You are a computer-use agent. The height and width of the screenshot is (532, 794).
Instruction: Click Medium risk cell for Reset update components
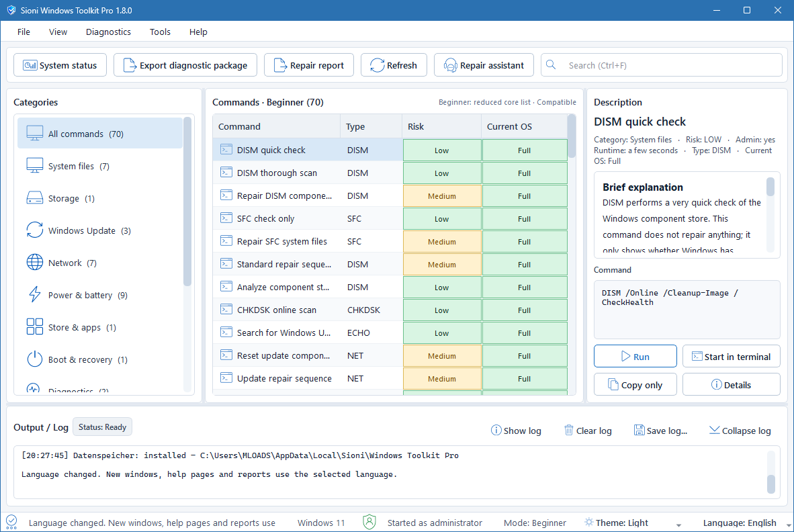tap(441, 356)
